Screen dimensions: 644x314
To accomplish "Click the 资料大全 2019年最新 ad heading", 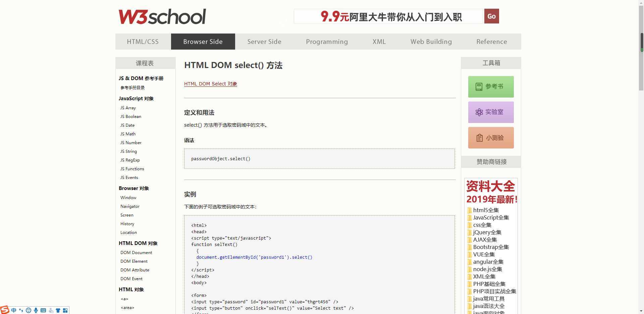I will [491, 192].
